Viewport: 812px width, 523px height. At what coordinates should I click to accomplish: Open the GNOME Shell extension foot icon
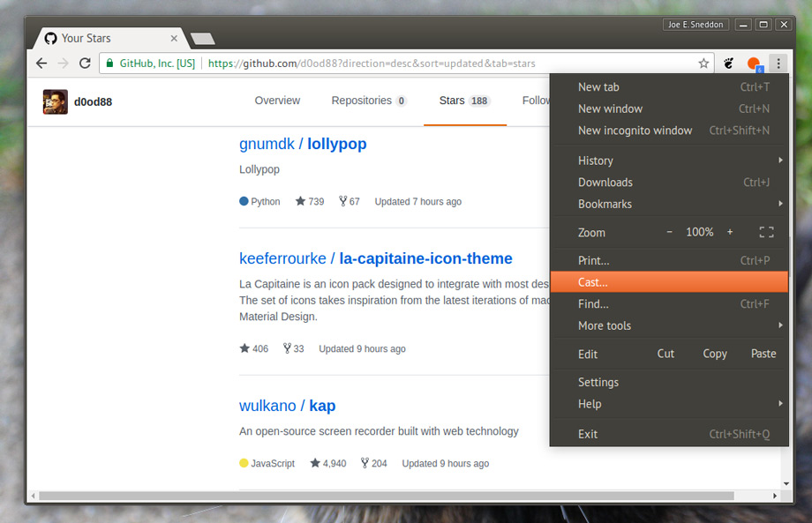pyautogui.click(x=729, y=64)
